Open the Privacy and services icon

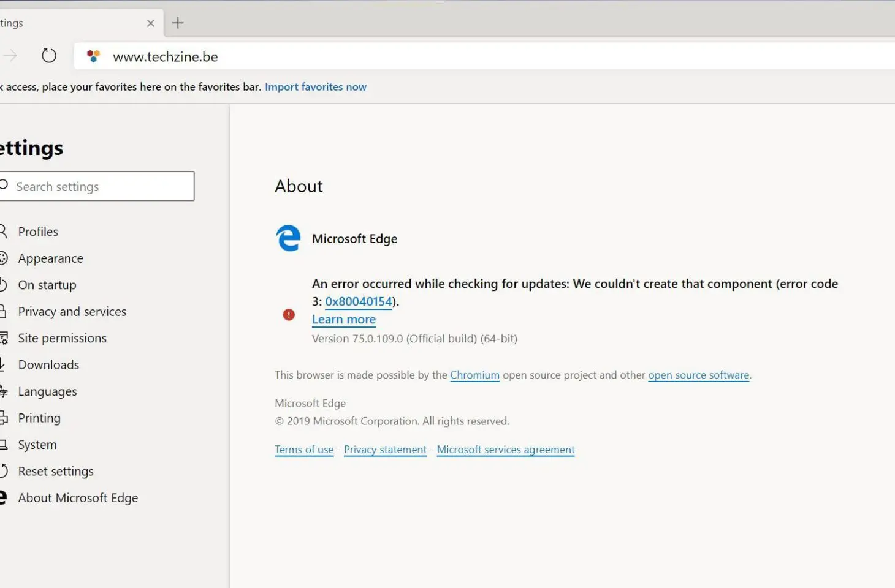point(2,311)
